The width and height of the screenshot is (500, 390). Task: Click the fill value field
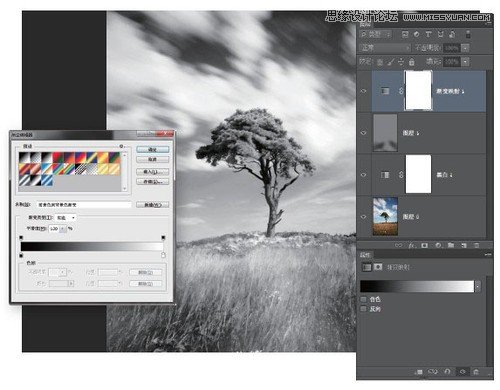(x=452, y=62)
